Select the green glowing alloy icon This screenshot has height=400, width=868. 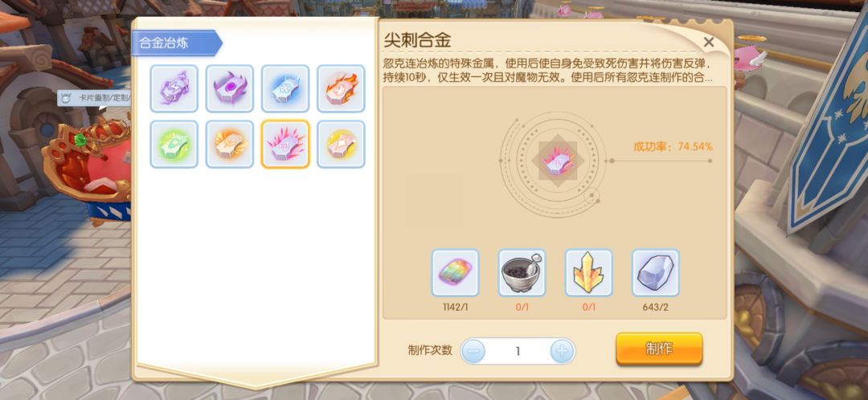coord(174,145)
